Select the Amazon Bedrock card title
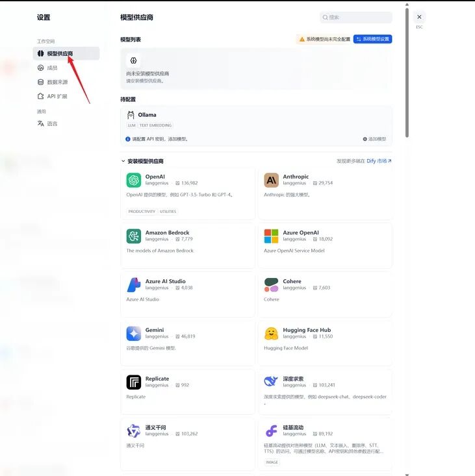Image resolution: width=475 pixels, height=476 pixels. pyautogui.click(x=167, y=232)
